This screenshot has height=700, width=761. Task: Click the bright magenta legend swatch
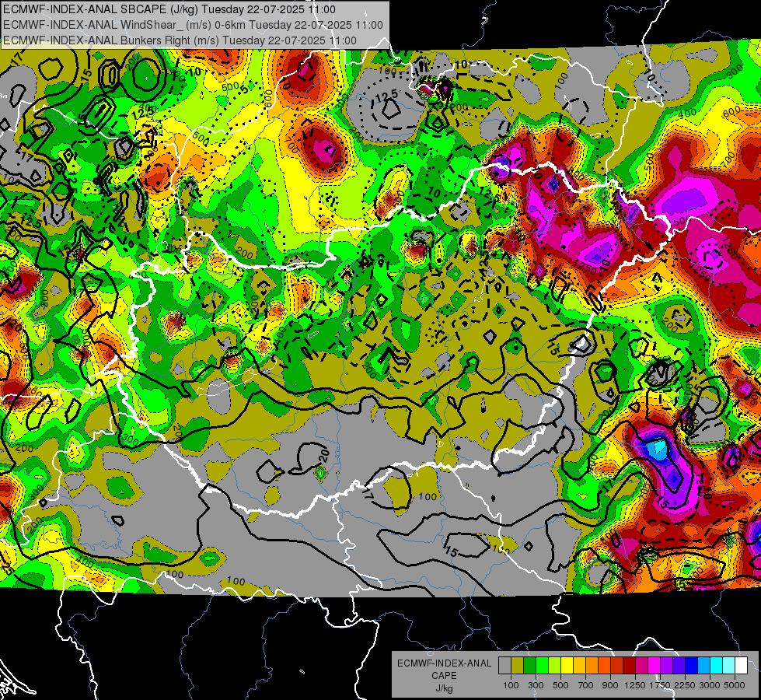click(x=655, y=666)
